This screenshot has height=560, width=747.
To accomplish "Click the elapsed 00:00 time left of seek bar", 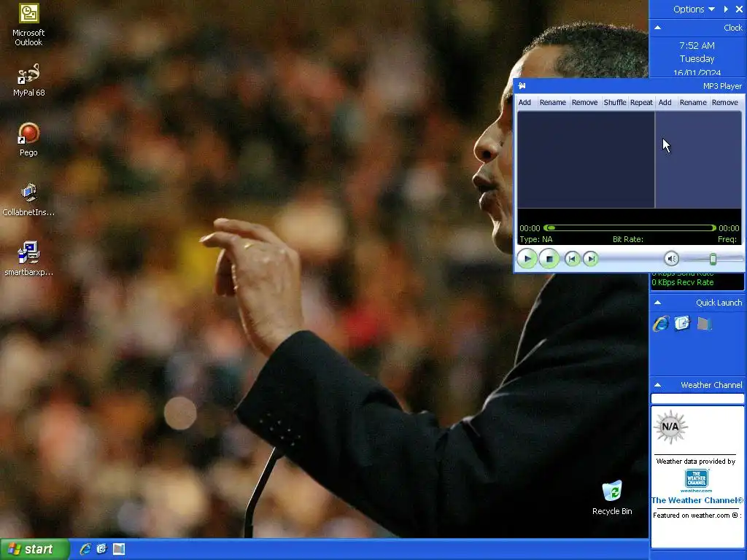I will click(530, 228).
